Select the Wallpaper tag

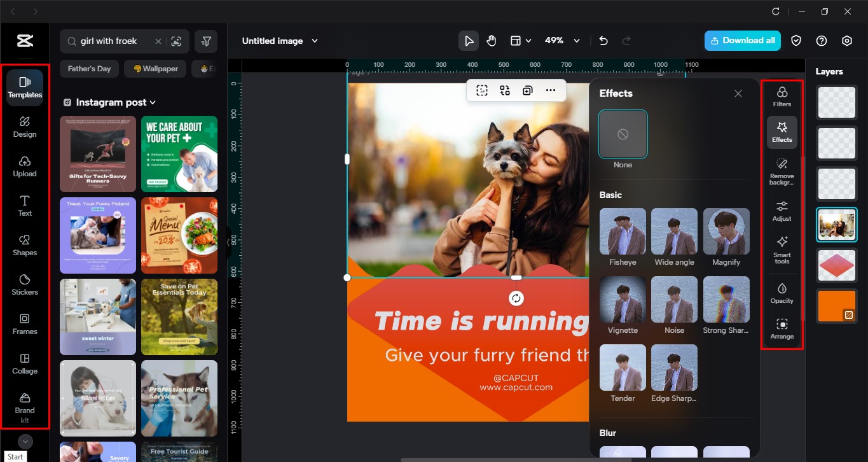tap(155, 69)
